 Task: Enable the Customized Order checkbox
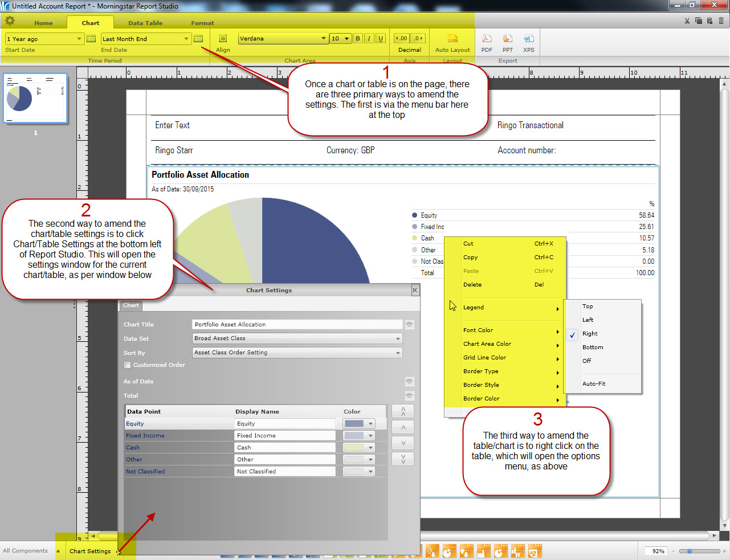(128, 365)
